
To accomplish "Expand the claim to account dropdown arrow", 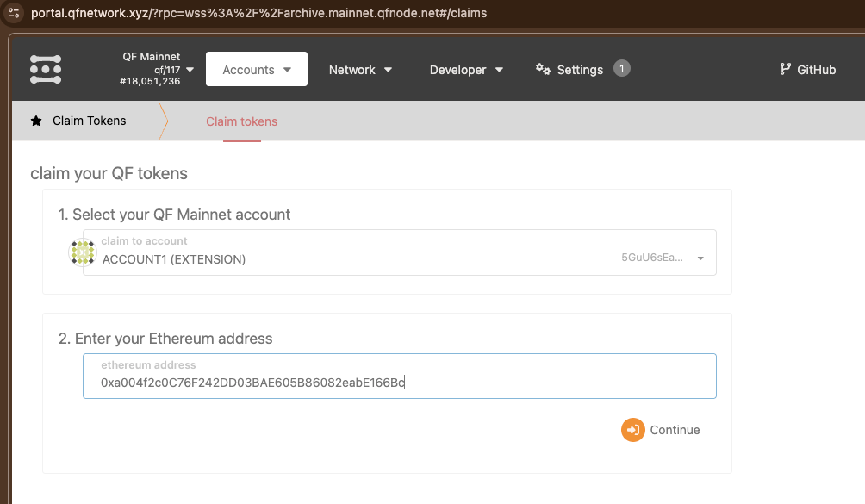I will click(x=700, y=258).
